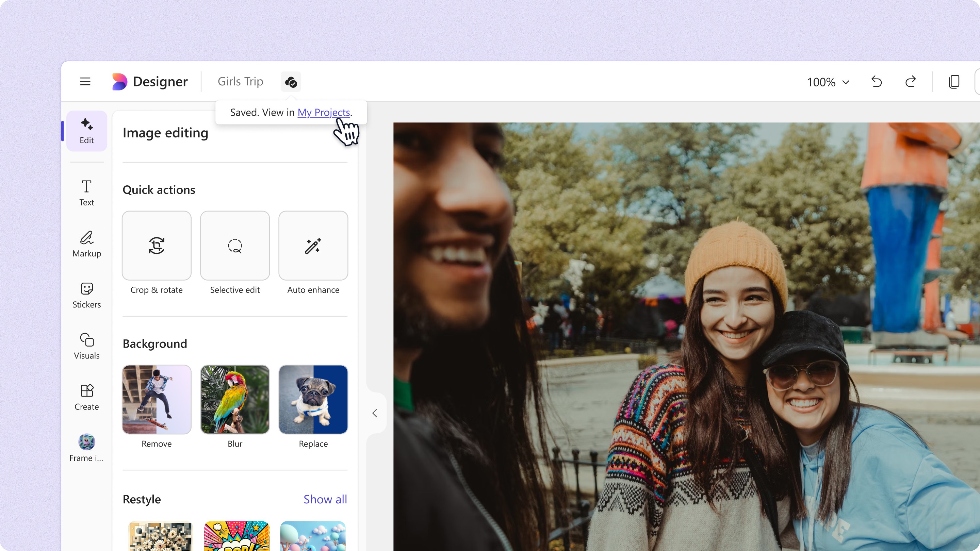Apply Auto enhance to image
The width and height of the screenshot is (980, 551).
click(313, 246)
